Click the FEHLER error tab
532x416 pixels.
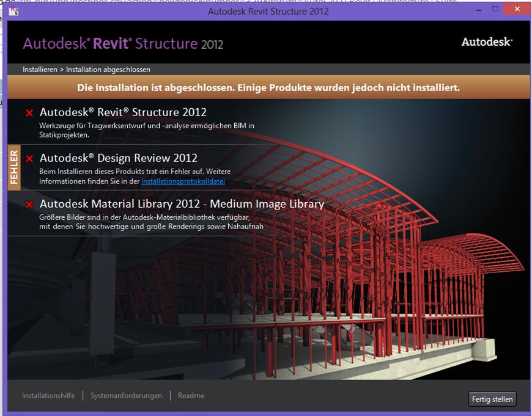pos(14,167)
